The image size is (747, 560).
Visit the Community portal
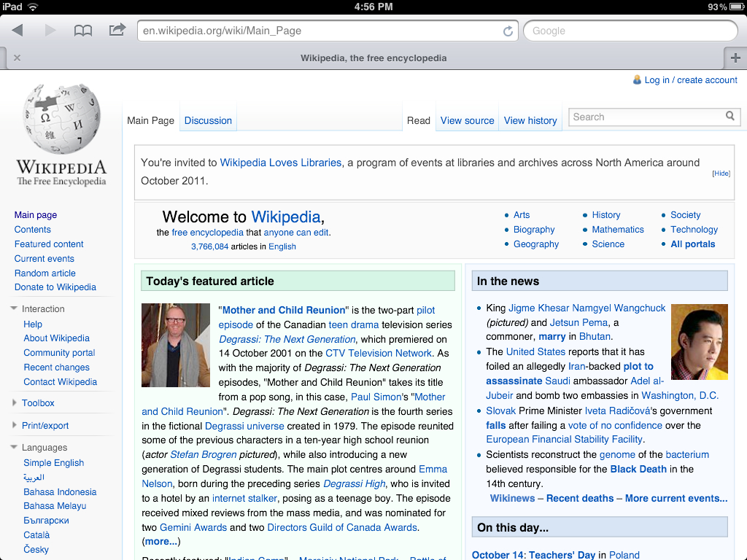tap(60, 353)
